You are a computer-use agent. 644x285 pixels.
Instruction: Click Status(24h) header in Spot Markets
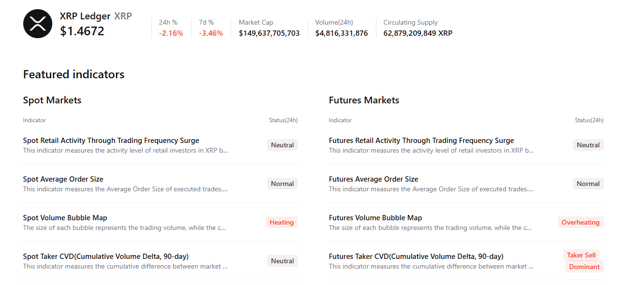(284, 120)
